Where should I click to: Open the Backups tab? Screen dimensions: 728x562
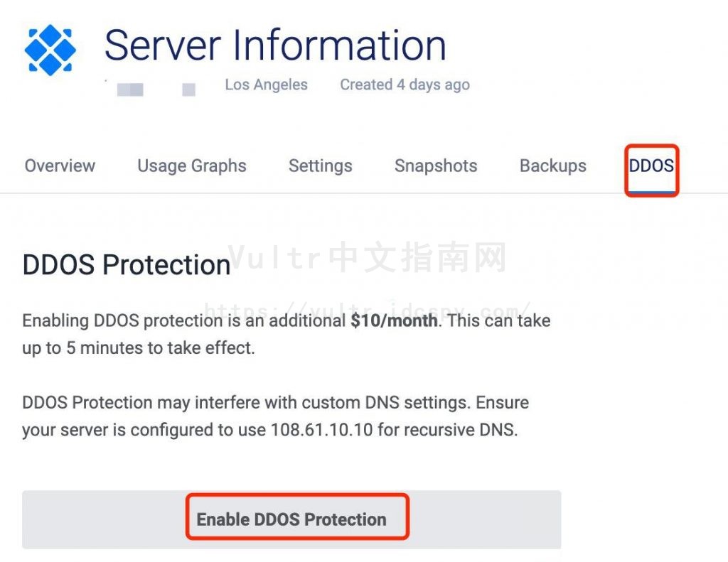[x=553, y=166]
